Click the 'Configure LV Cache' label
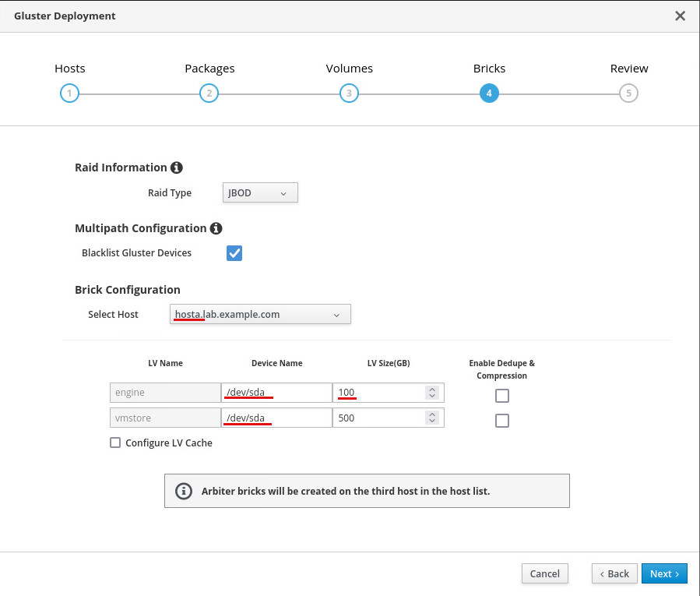 tap(169, 443)
